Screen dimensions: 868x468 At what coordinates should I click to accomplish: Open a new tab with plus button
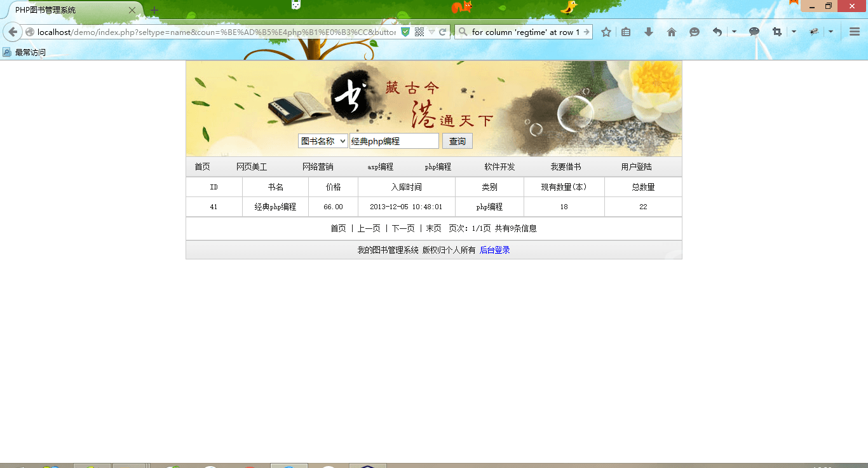coord(154,10)
